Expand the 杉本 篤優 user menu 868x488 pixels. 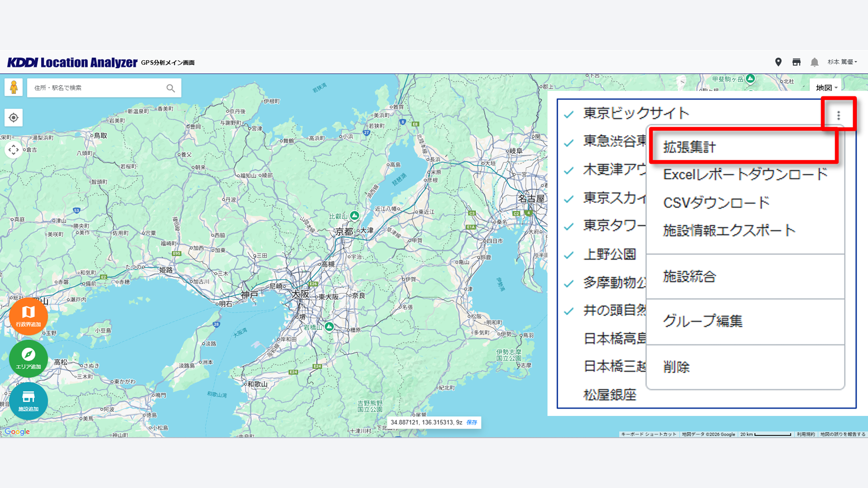[x=842, y=62]
